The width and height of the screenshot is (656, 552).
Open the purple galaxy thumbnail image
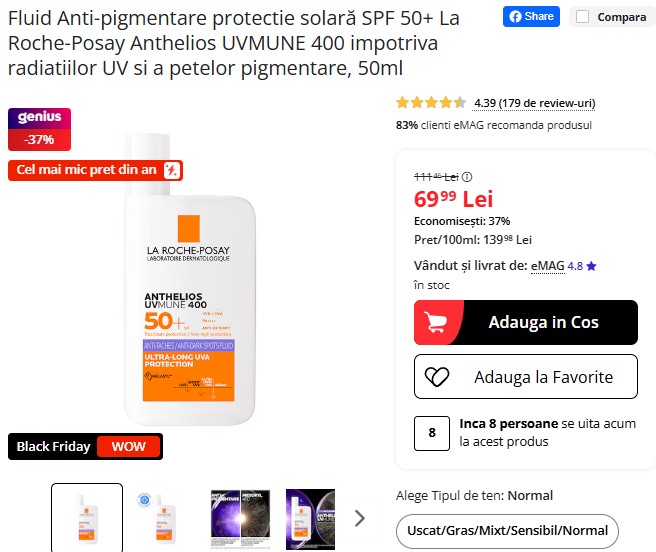pos(240,517)
